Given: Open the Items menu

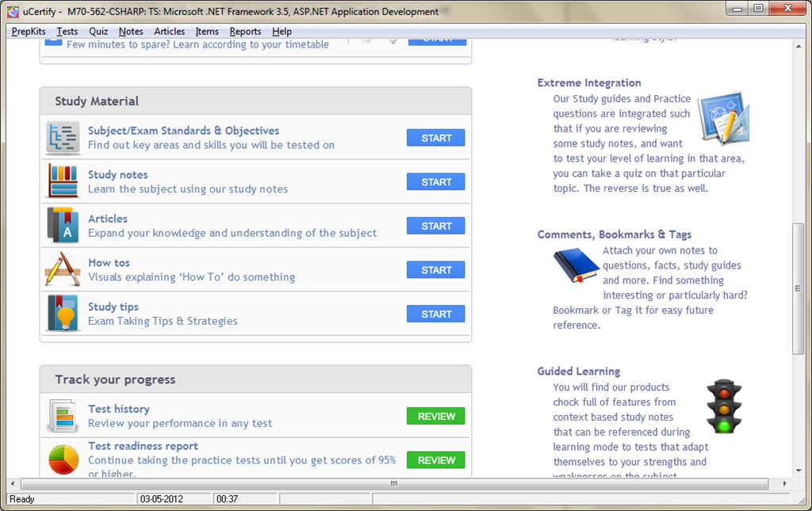Looking at the screenshot, I should (207, 32).
